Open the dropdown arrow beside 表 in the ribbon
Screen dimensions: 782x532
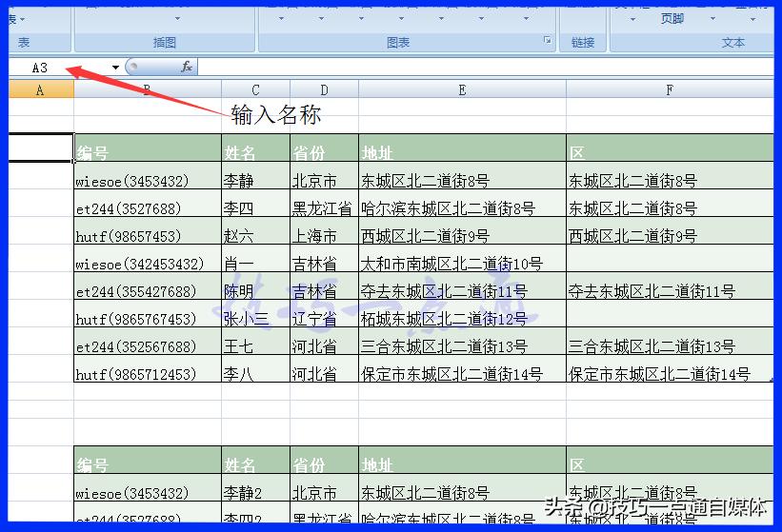pyautogui.click(x=23, y=19)
